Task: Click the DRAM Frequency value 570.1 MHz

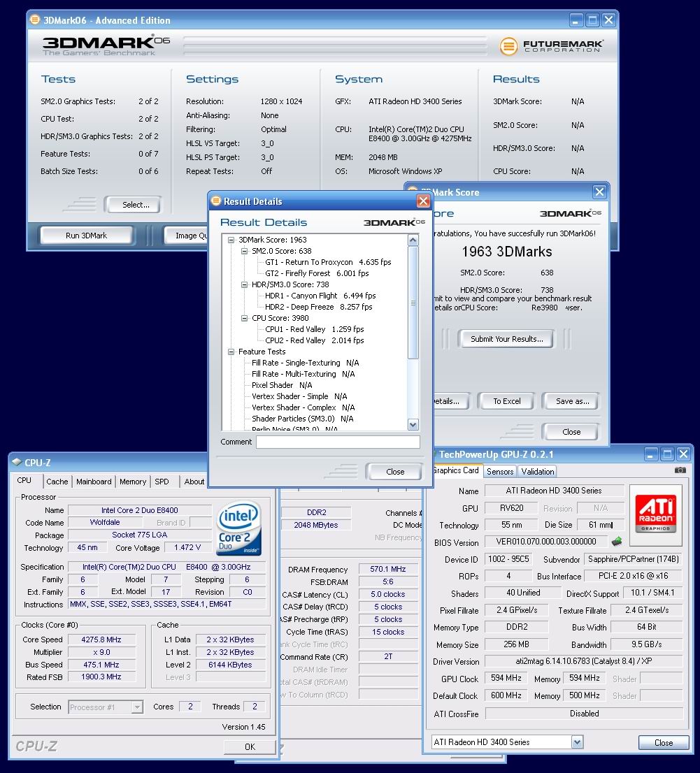Action: click(387, 569)
